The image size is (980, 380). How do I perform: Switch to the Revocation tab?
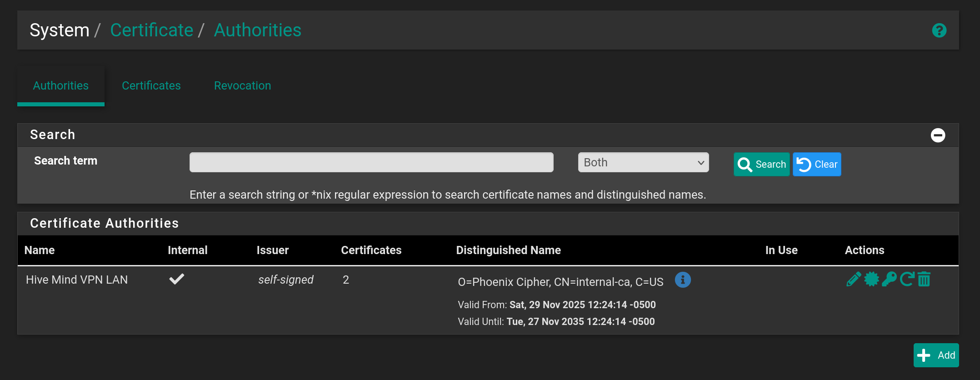[x=242, y=86]
